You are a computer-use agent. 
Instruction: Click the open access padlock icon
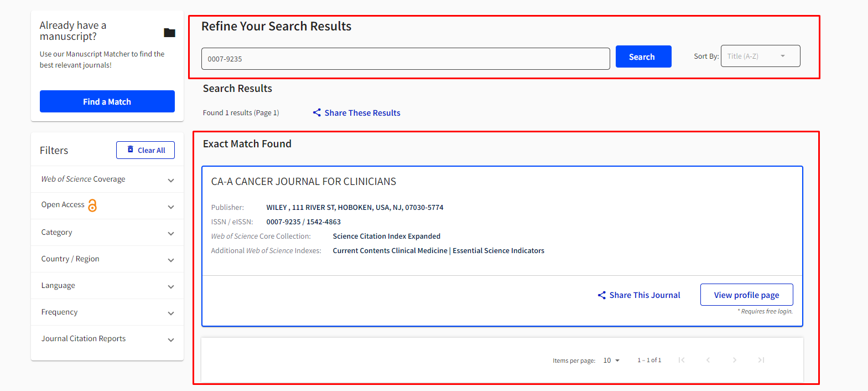92,205
